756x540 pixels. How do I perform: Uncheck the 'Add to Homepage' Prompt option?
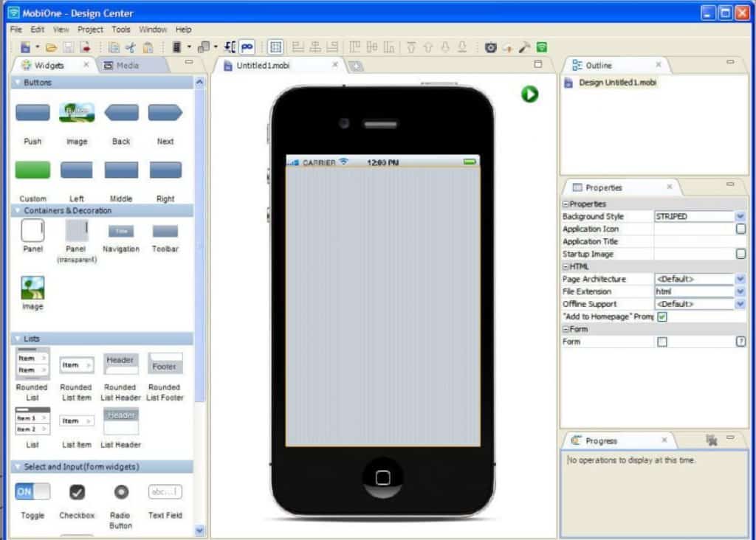662,316
